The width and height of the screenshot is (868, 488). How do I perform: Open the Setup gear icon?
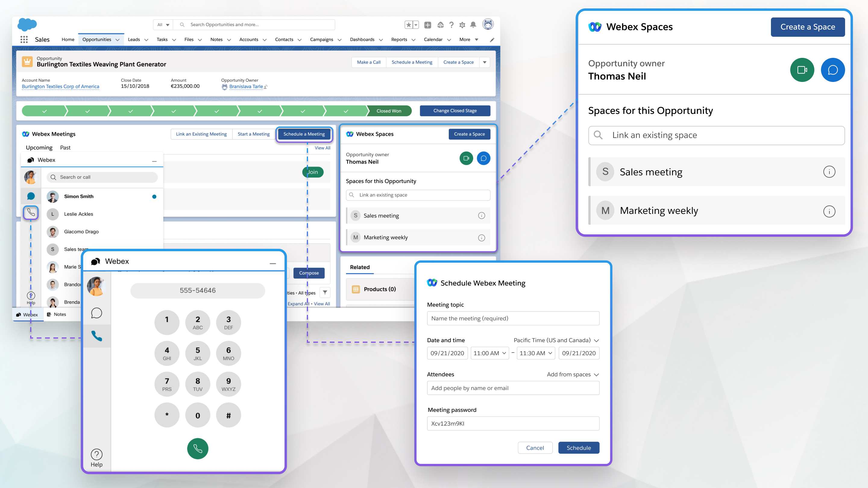click(462, 25)
